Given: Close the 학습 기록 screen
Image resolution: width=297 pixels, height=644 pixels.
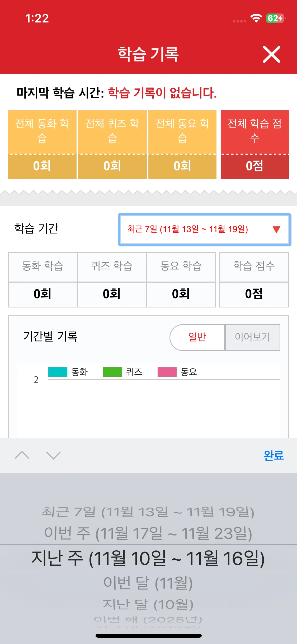Looking at the screenshot, I should click(271, 54).
